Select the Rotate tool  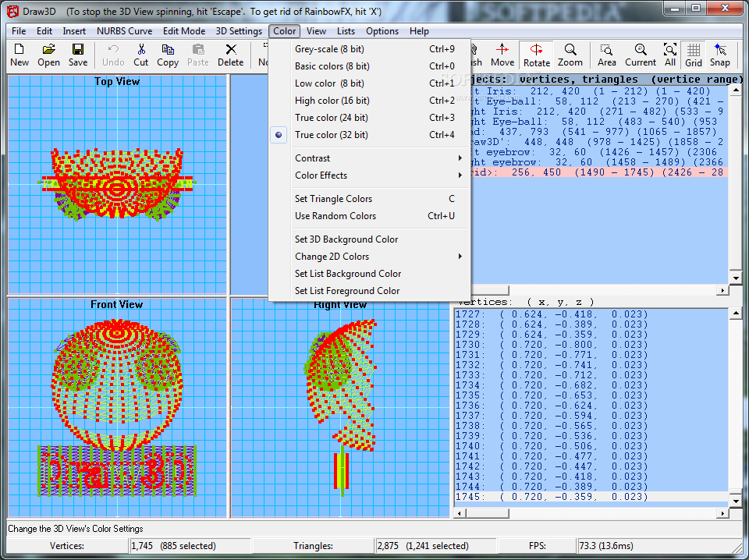pos(537,55)
